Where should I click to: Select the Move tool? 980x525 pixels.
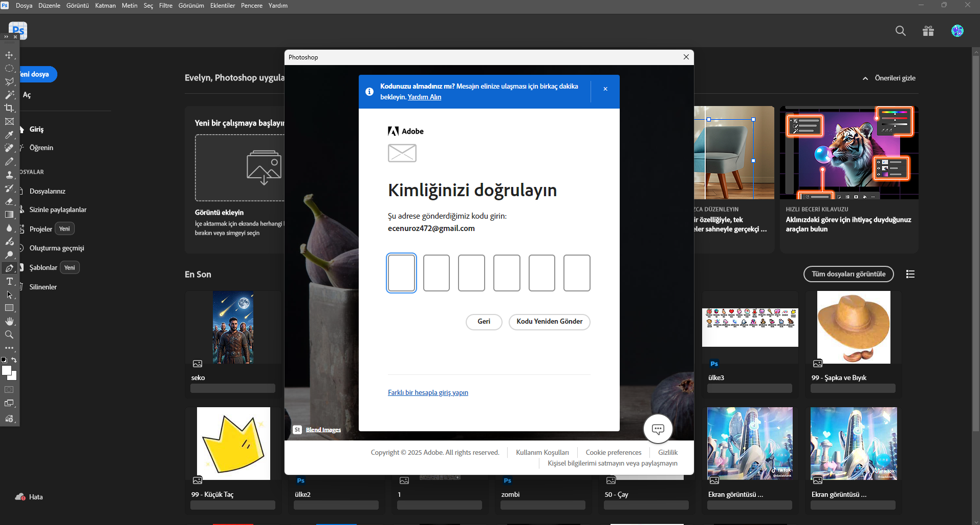[x=9, y=55]
